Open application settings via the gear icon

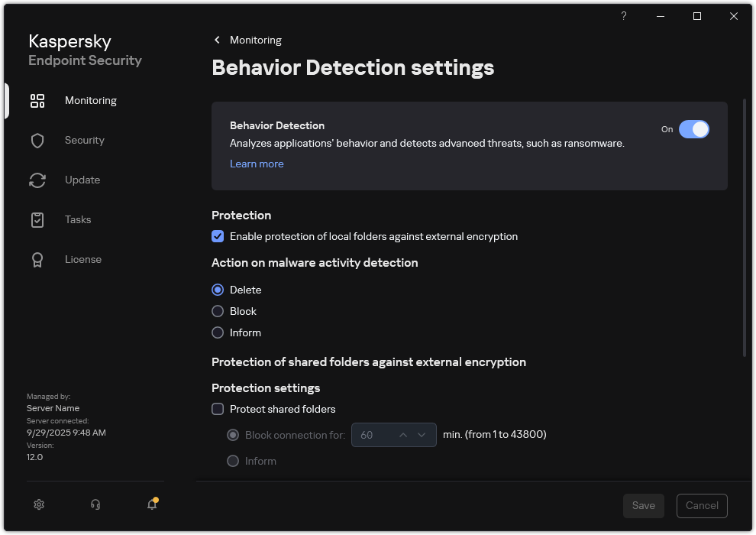click(x=38, y=504)
